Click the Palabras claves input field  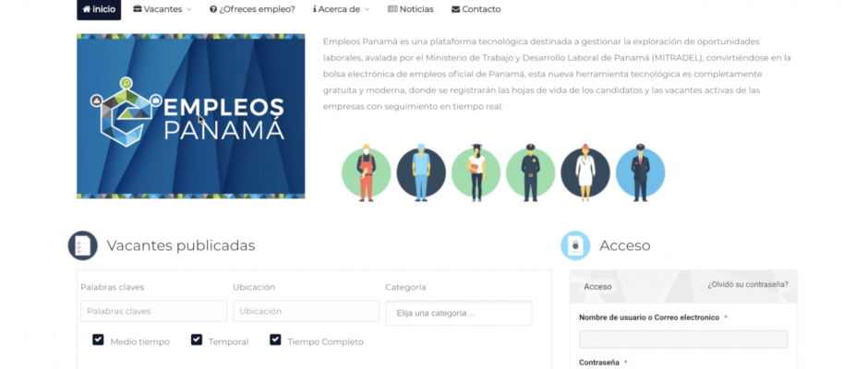(x=153, y=311)
